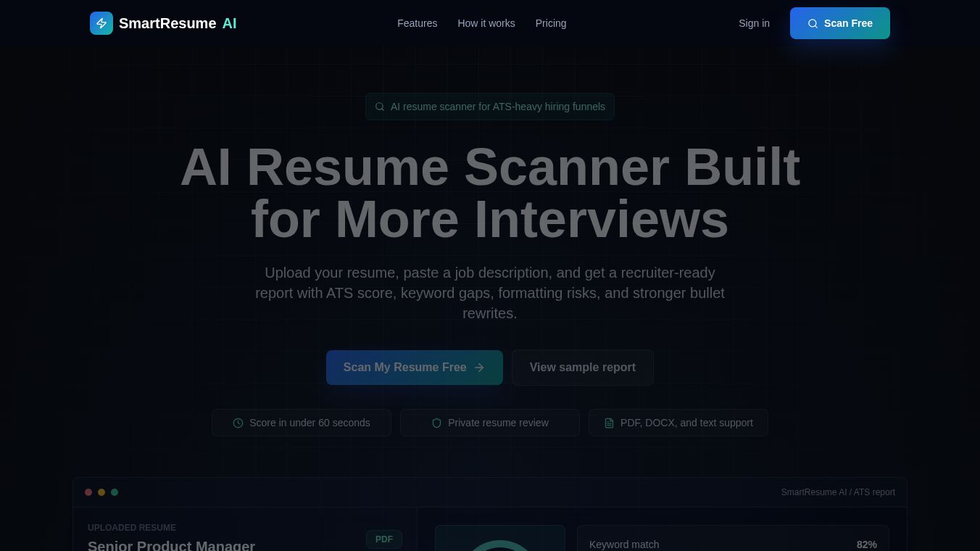Click the UPLOADED RESUME label
This screenshot has height=551, width=980.
coord(132,528)
